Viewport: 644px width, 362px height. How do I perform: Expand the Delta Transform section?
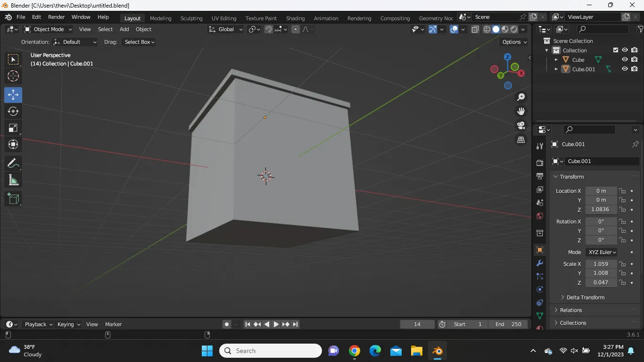point(585,297)
